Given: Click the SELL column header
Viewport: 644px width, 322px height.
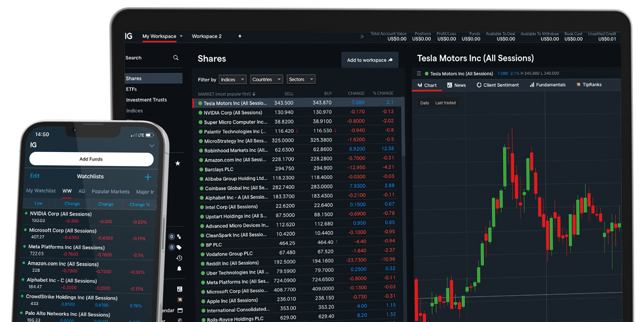Looking at the screenshot, I should 289,94.
